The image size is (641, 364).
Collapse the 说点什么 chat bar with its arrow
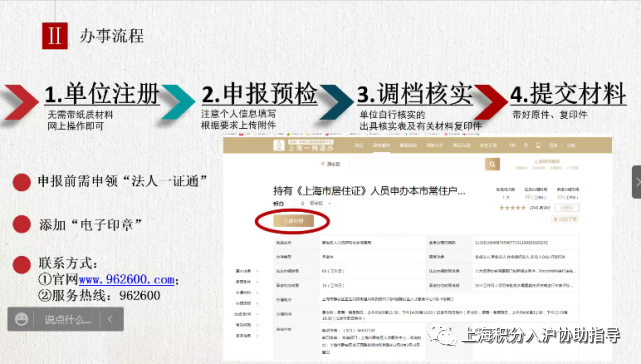[x=110, y=319]
